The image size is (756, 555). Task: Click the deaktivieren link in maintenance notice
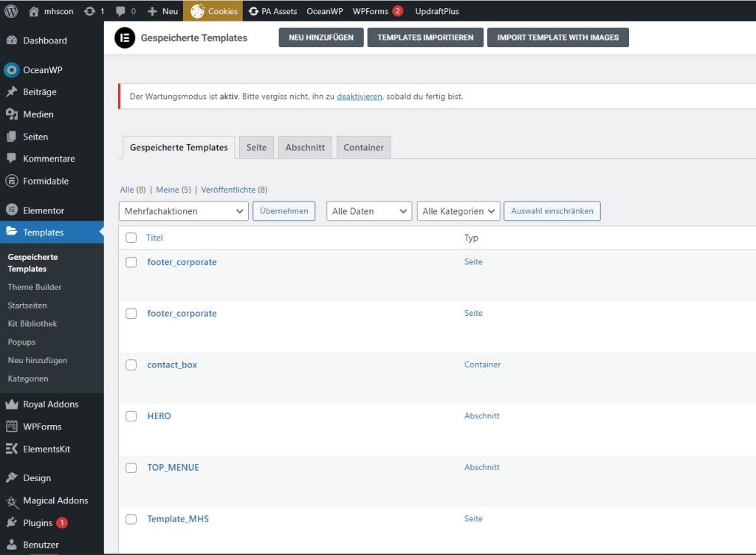360,97
